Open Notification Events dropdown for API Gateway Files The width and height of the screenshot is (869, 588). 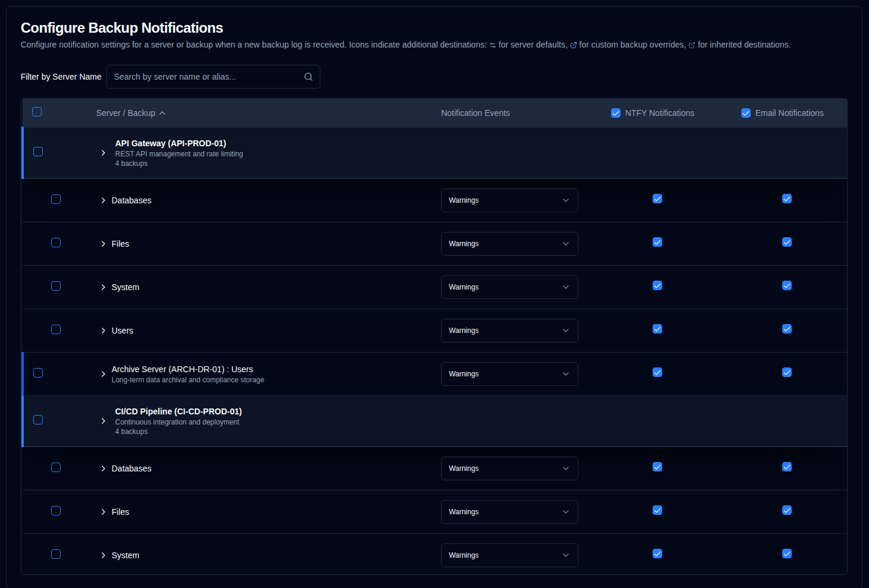(x=509, y=244)
